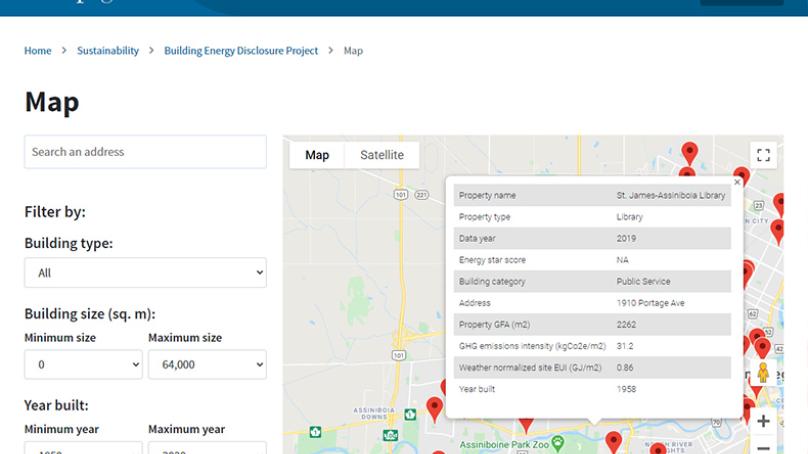Open the Maximum size dropdown
808x454 pixels.
(207, 365)
